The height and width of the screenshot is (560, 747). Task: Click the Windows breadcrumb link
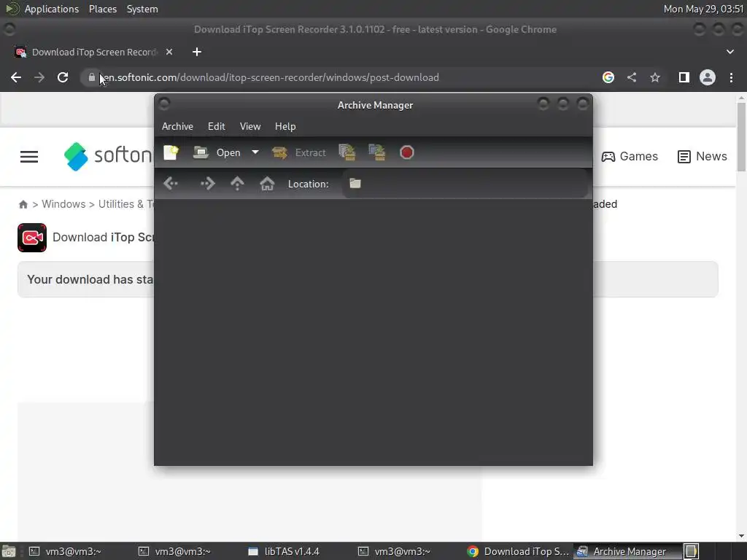[x=63, y=204]
